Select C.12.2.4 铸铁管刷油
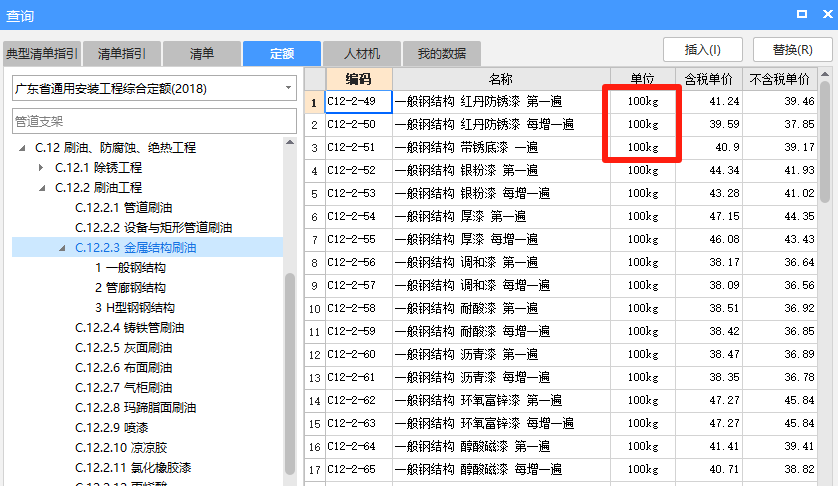Screen dimensions: 838x486 click(x=129, y=328)
